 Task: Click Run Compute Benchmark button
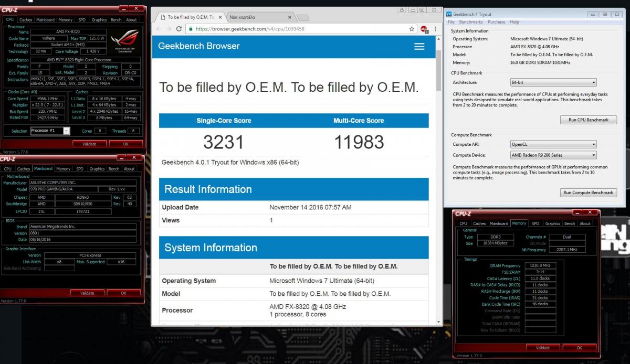pos(588,192)
